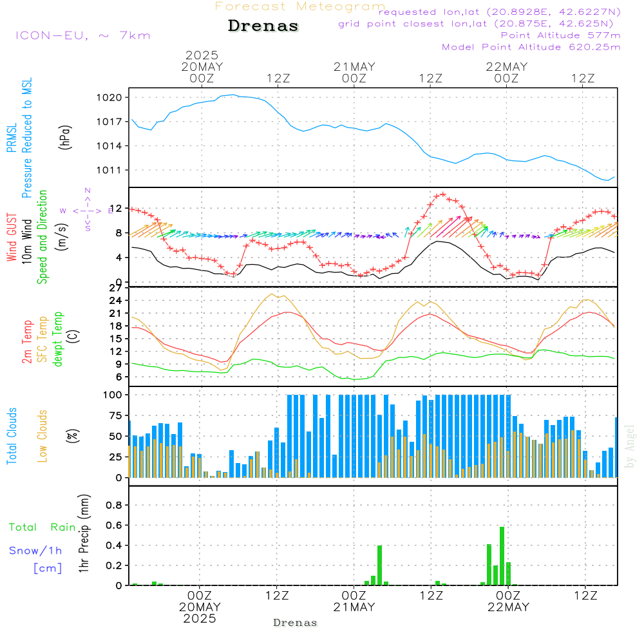Click the tallest rain bar near 22MAY 00Z
The height and width of the screenshot is (644, 644).
pos(502,556)
